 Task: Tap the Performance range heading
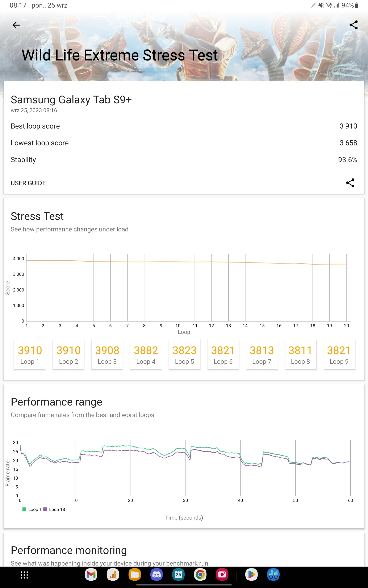(57, 402)
